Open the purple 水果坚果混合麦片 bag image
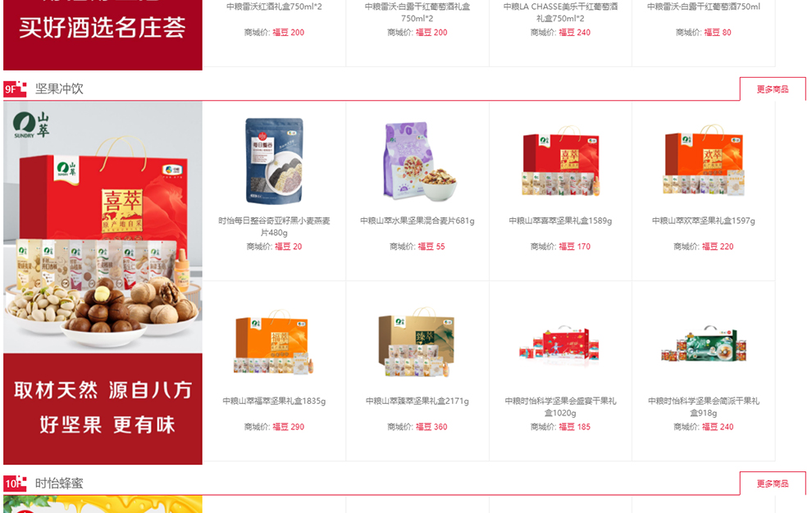The width and height of the screenshot is (812, 513). pos(417,161)
